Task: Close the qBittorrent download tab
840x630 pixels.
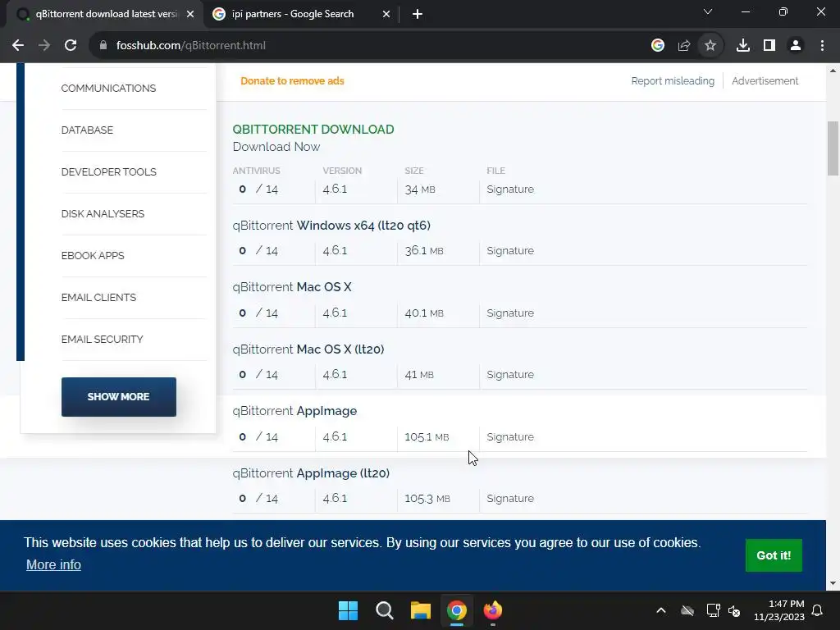Action: (x=190, y=15)
